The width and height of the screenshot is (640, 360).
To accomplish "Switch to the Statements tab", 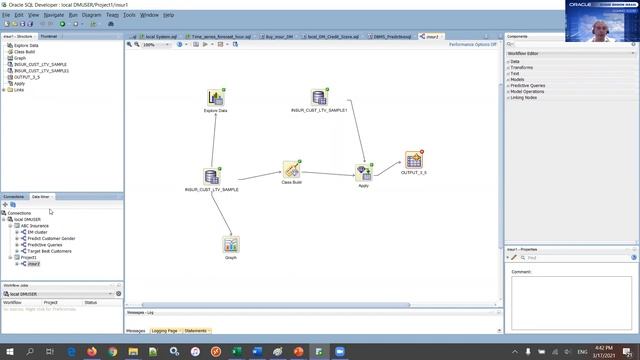I will point(196,331).
